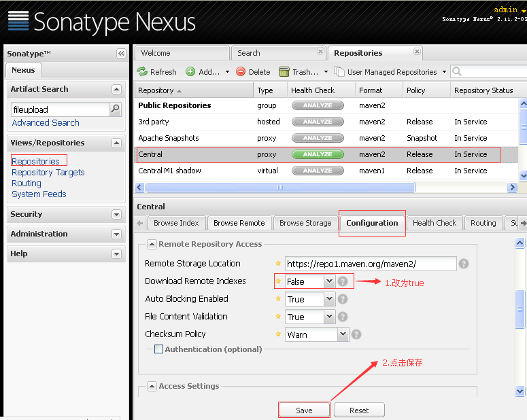Click the repository list horizontal scrollbar thumb

pyautogui.click(x=280, y=187)
